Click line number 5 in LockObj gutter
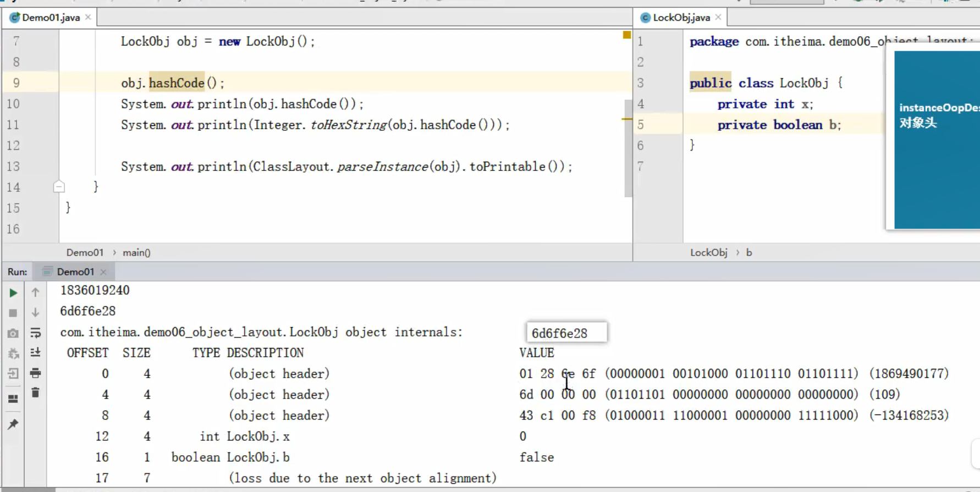The width and height of the screenshot is (980, 492). (641, 125)
